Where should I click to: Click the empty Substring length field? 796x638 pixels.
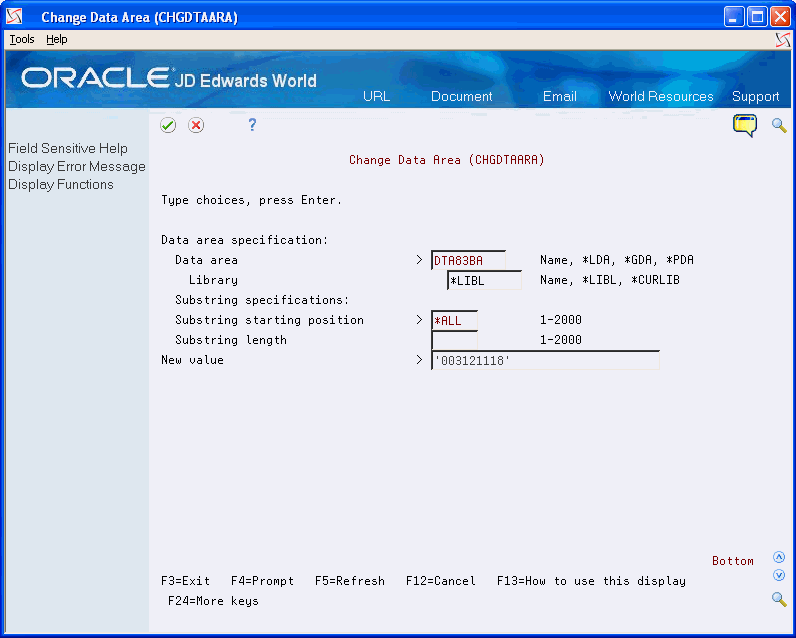(x=454, y=340)
